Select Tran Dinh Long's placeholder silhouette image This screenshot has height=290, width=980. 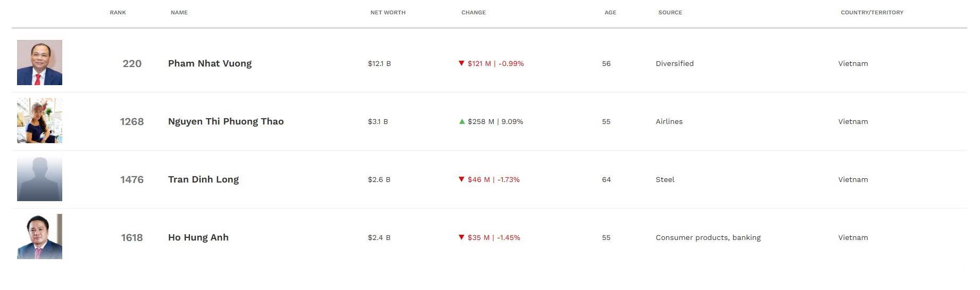[x=39, y=179]
